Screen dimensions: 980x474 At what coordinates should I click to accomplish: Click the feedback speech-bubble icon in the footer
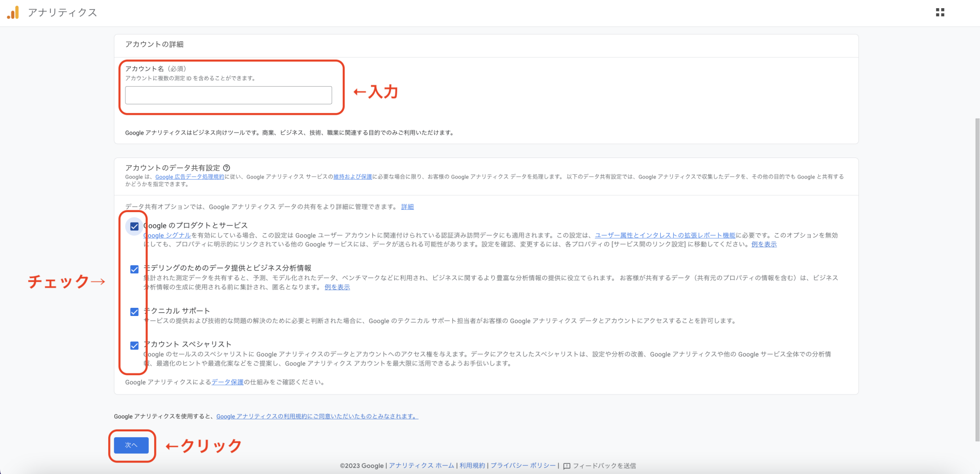pyautogui.click(x=567, y=465)
